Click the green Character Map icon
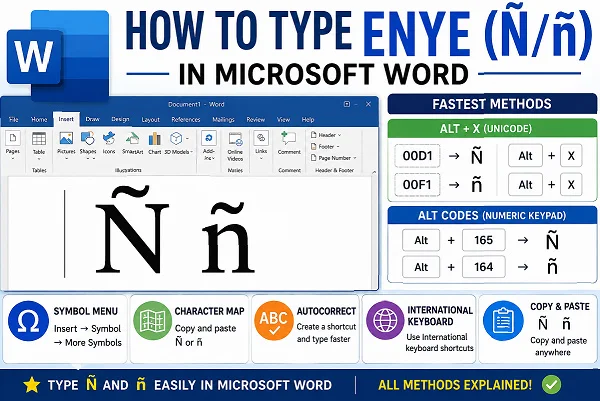This screenshot has height=401, width=600. 152,321
